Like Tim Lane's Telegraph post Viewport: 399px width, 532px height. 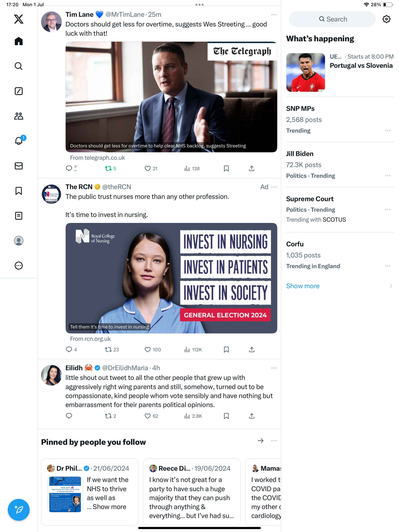pyautogui.click(x=147, y=169)
